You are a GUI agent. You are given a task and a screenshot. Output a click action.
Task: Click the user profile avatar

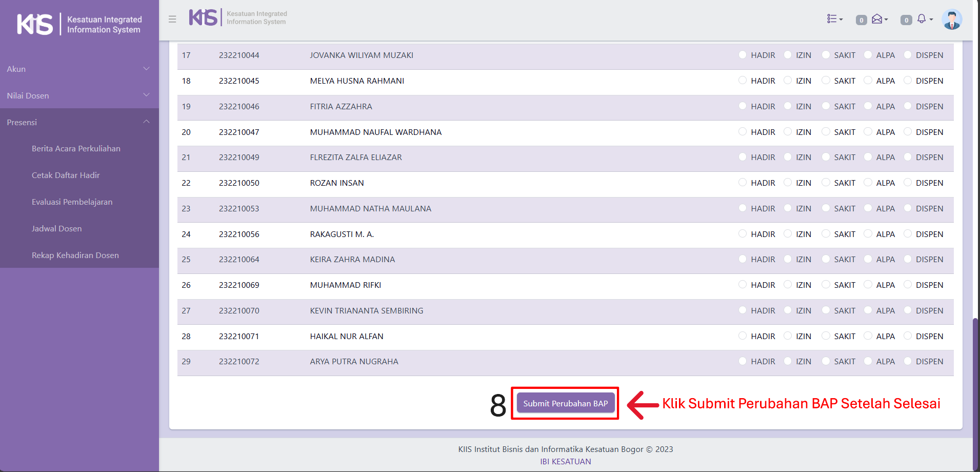tap(951, 19)
